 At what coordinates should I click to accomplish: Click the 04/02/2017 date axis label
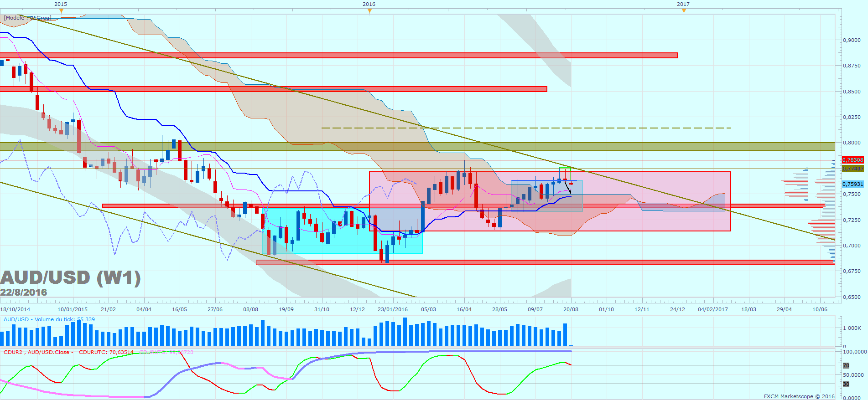click(713, 309)
